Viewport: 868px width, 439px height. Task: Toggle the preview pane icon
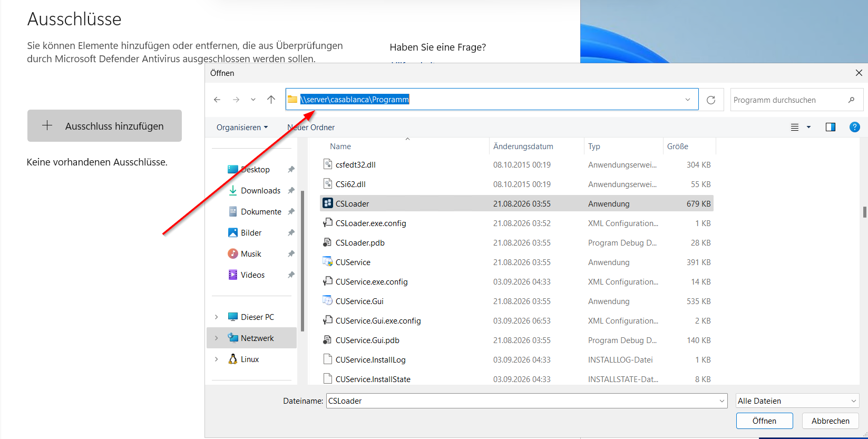pos(831,127)
